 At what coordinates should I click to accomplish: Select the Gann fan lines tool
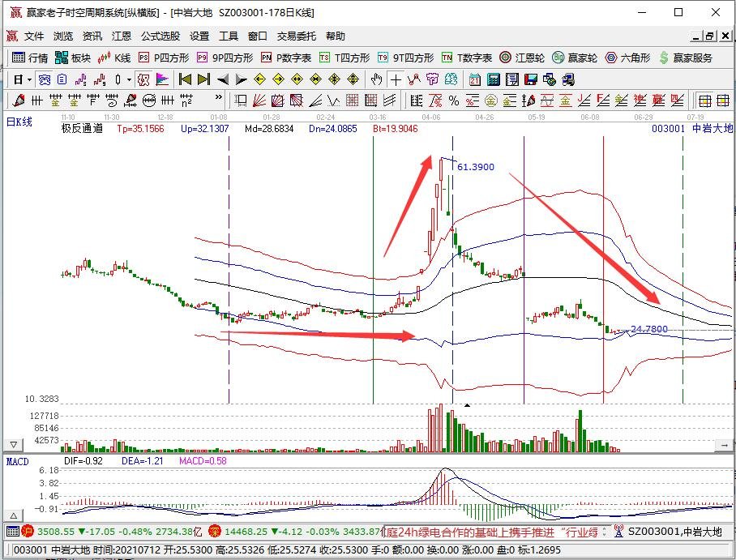pos(259,100)
